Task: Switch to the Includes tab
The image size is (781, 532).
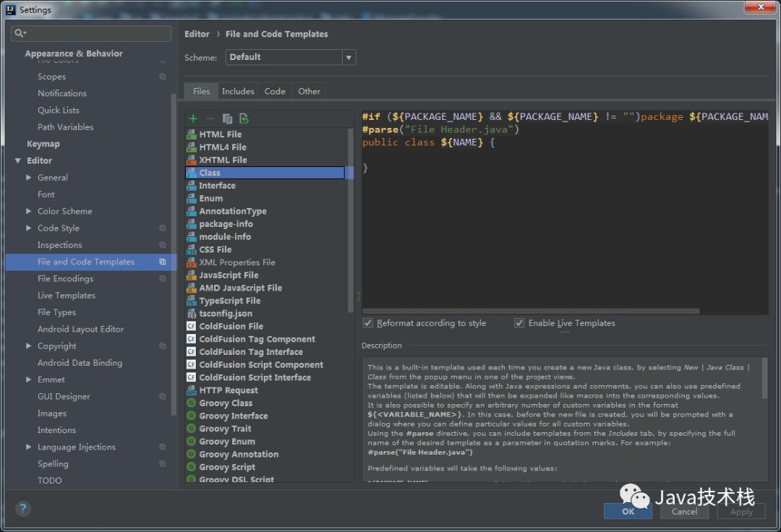Action: coord(238,91)
